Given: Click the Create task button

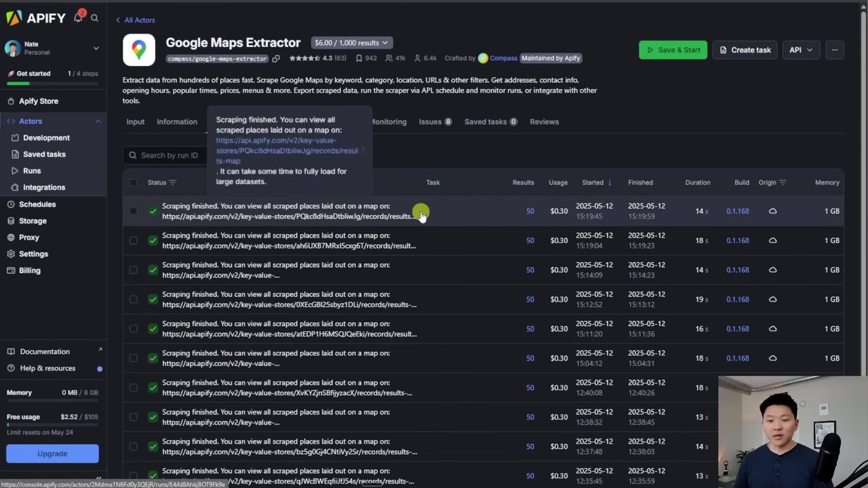Looking at the screenshot, I should 745,50.
